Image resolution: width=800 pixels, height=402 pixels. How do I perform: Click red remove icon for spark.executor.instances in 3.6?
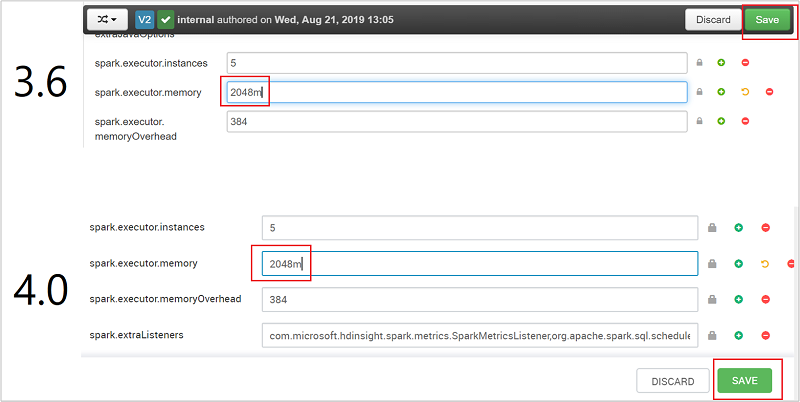(745, 63)
